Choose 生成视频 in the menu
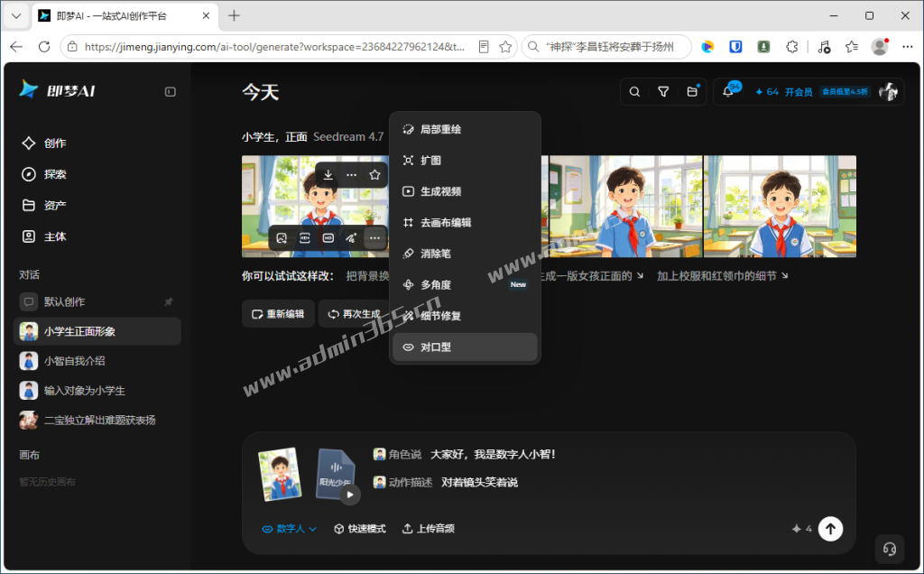 (x=465, y=191)
